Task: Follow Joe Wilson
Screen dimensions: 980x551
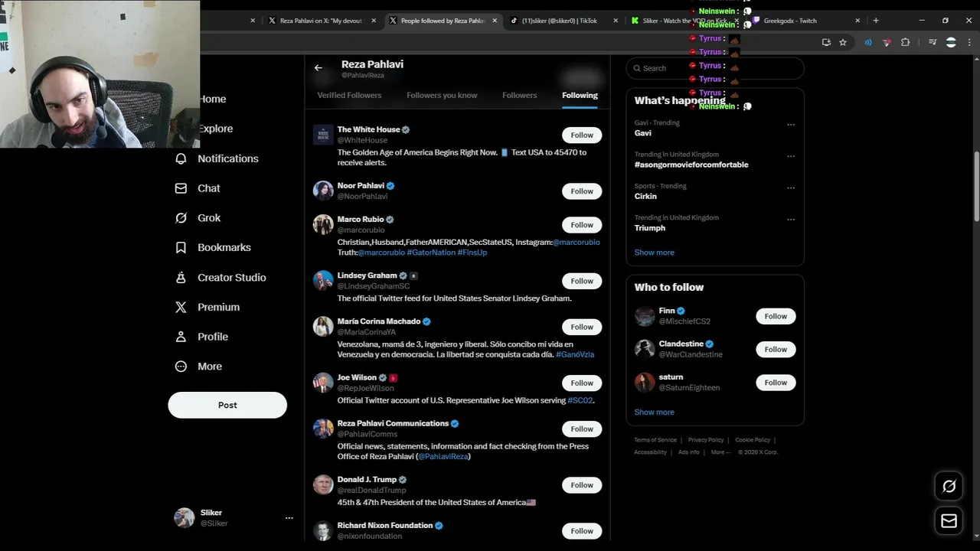Action: click(582, 383)
